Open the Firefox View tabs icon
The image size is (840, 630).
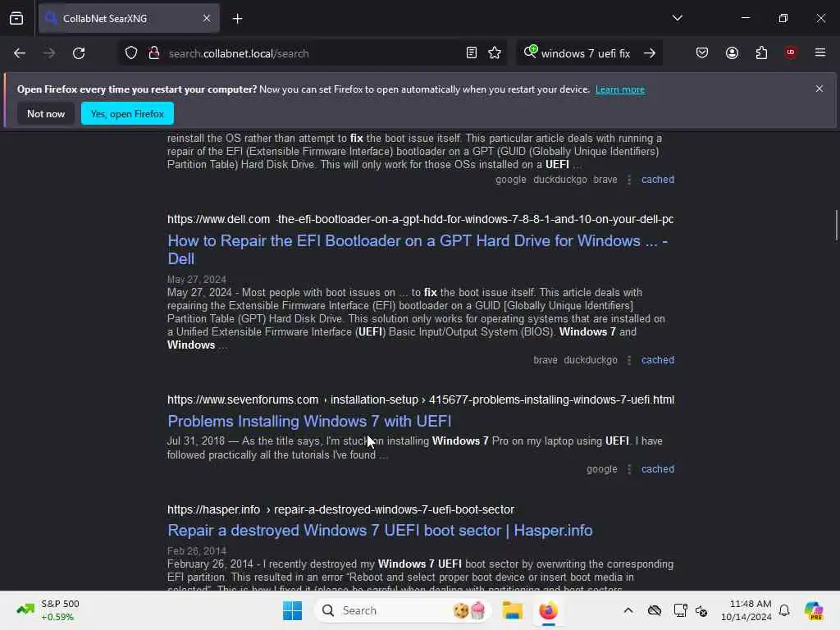pos(16,18)
